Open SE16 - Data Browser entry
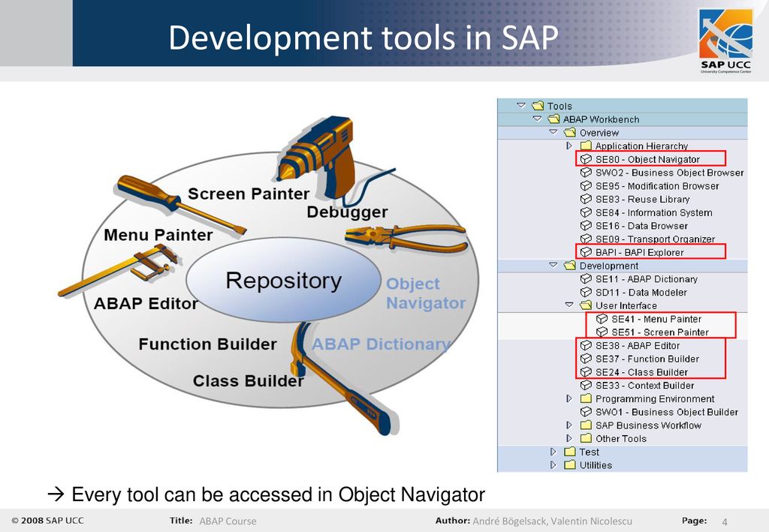Screen dimensions: 769x532 [x=641, y=226]
